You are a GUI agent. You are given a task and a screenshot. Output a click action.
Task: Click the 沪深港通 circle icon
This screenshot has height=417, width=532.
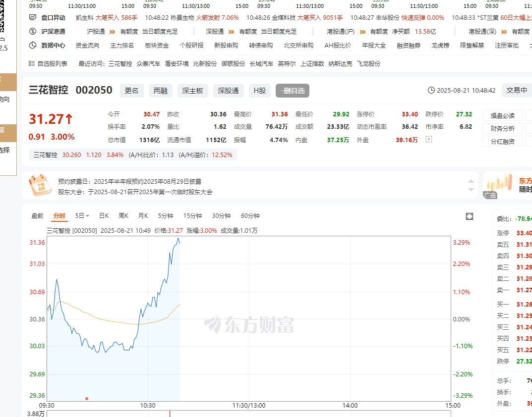point(33,32)
